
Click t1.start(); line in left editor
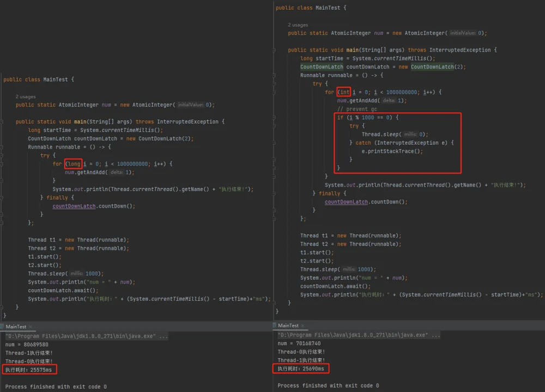tap(45, 257)
